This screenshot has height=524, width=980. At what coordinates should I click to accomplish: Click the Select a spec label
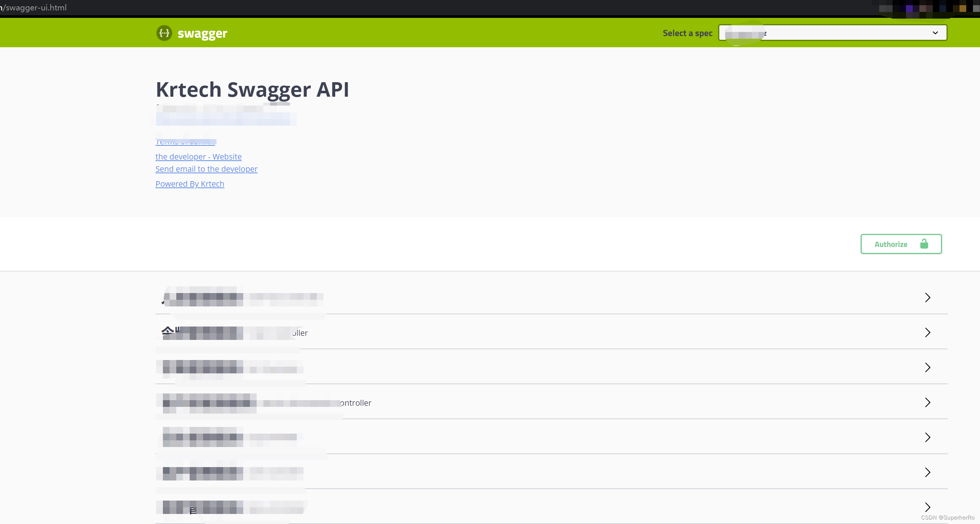tap(687, 33)
